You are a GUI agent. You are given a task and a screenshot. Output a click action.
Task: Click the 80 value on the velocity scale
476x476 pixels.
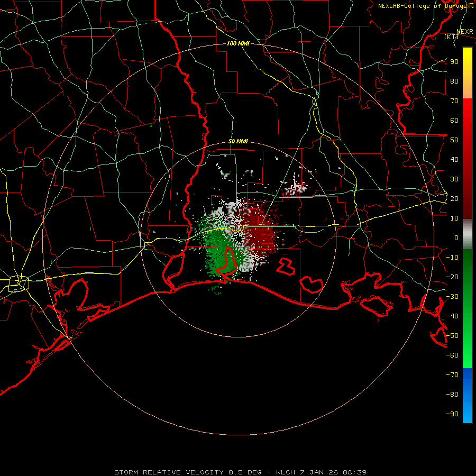coord(454,81)
